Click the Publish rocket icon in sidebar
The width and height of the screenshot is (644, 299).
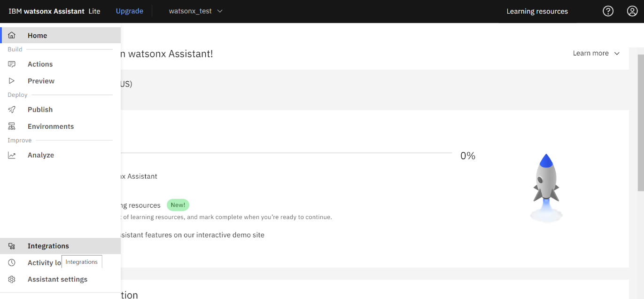pos(12,110)
